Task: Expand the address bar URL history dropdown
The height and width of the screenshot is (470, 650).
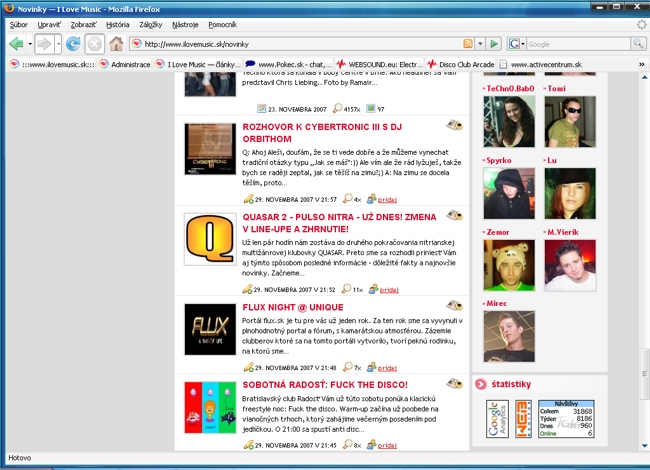Action: [x=480, y=44]
